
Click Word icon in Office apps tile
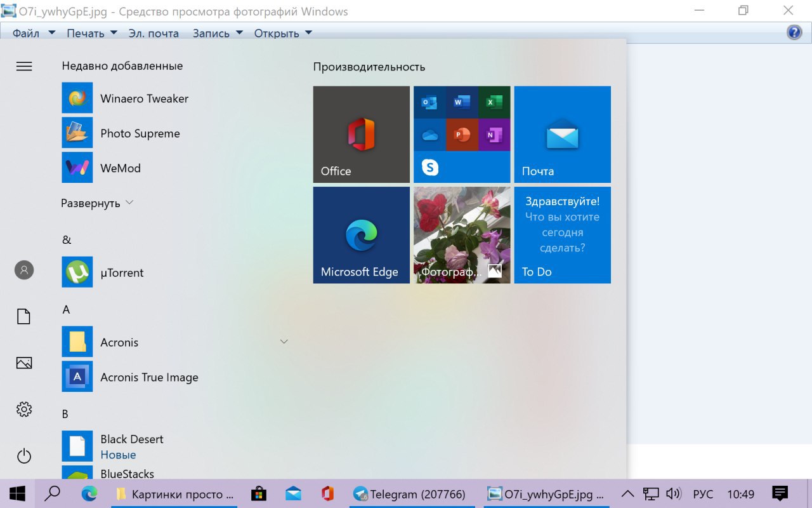462,102
